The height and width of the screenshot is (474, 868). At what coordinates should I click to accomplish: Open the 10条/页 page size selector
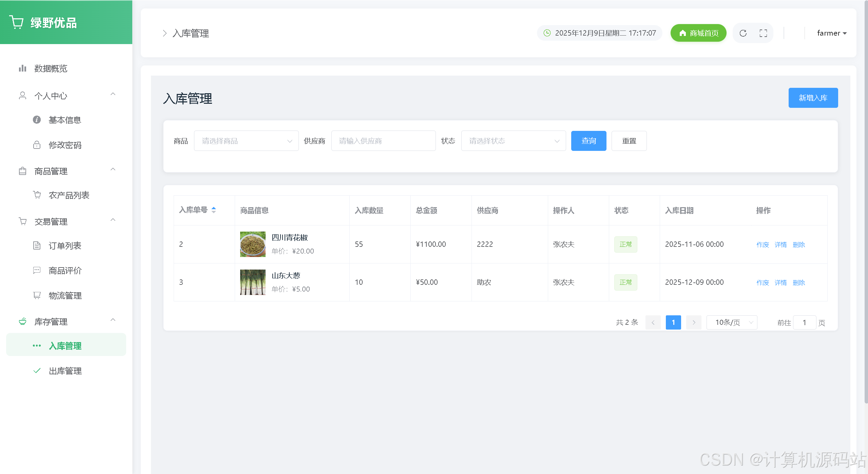(732, 322)
